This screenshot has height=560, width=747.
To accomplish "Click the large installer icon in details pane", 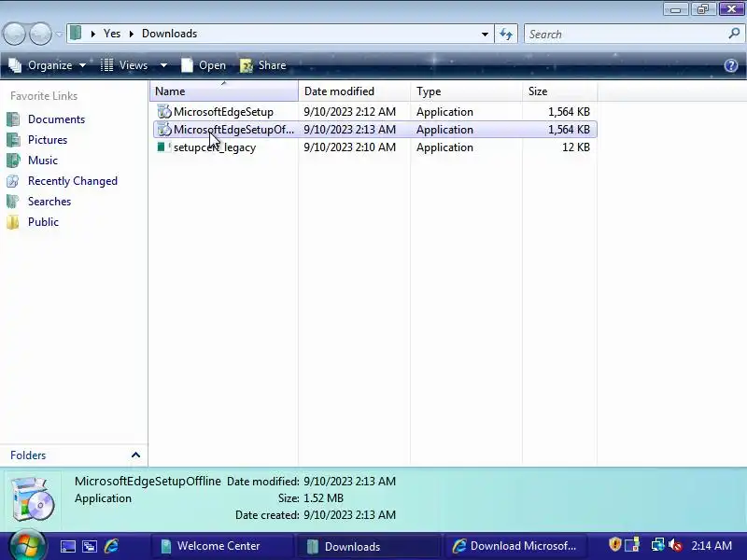I will pos(32,498).
